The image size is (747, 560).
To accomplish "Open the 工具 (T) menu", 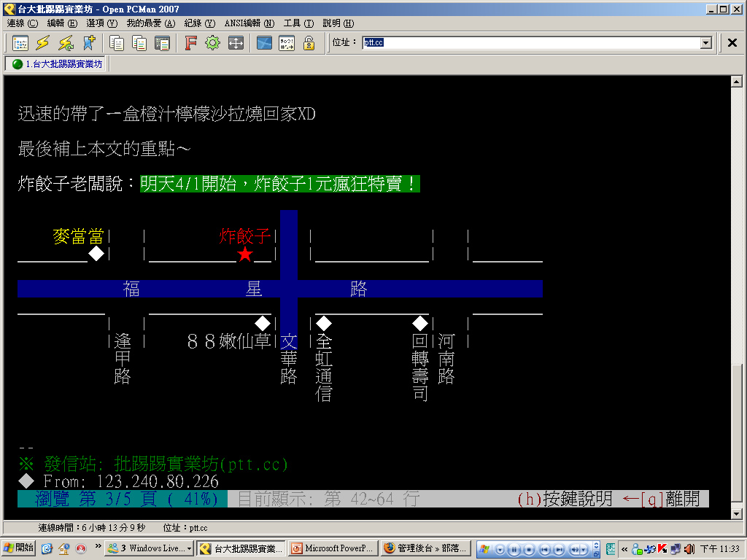I will pyautogui.click(x=298, y=23).
